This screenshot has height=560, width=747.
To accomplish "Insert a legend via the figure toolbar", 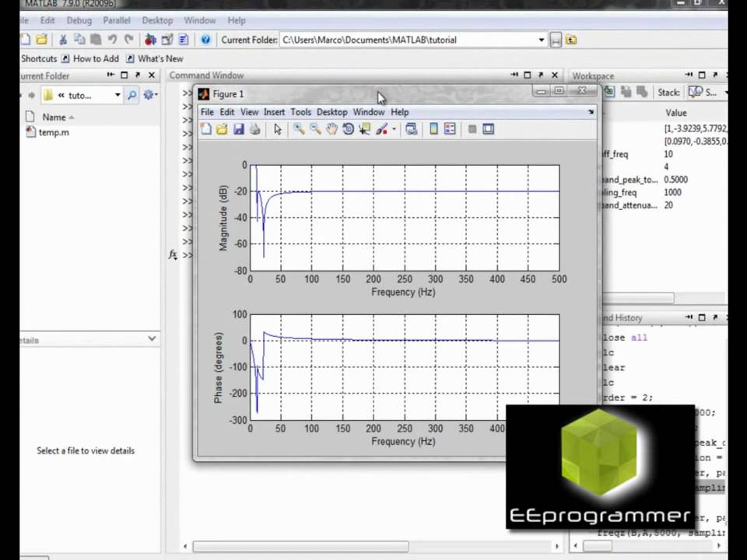I will [450, 129].
